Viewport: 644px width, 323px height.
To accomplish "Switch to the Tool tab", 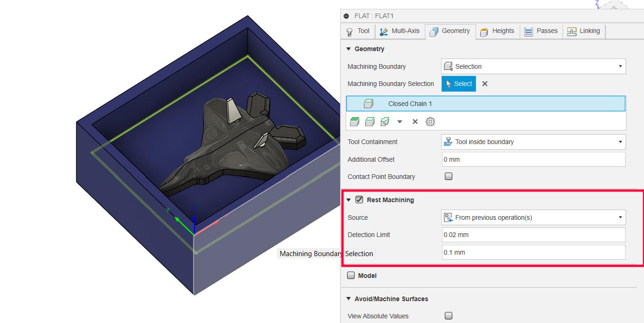I will click(x=357, y=31).
